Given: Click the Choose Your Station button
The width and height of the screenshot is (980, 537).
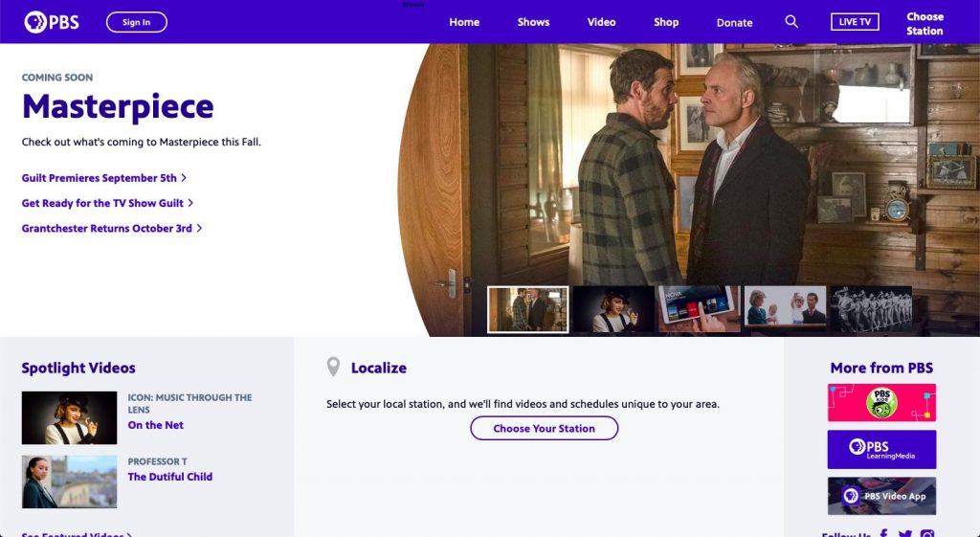Looking at the screenshot, I should coord(545,428).
